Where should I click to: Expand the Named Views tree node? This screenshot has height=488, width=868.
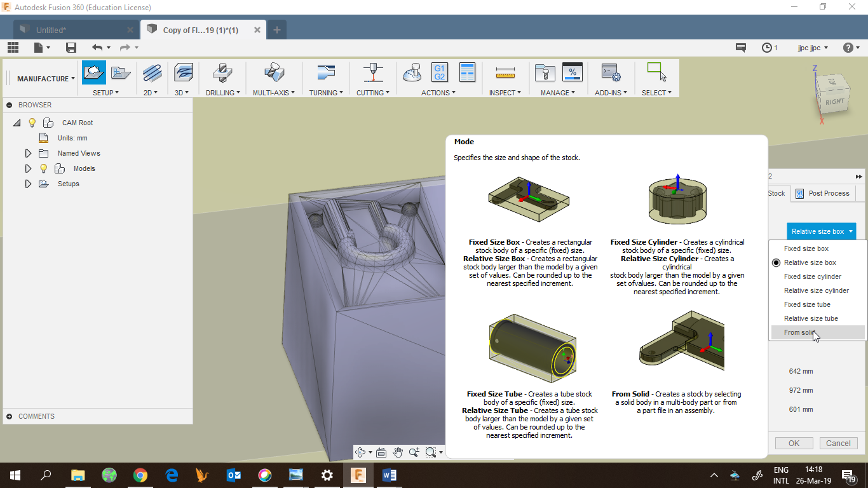coord(28,153)
